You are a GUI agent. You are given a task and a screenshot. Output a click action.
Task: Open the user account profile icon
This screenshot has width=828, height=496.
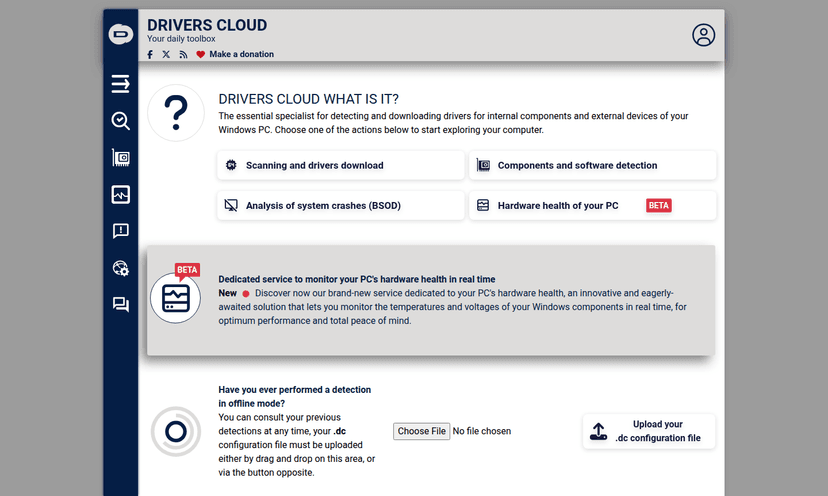pyautogui.click(x=703, y=35)
